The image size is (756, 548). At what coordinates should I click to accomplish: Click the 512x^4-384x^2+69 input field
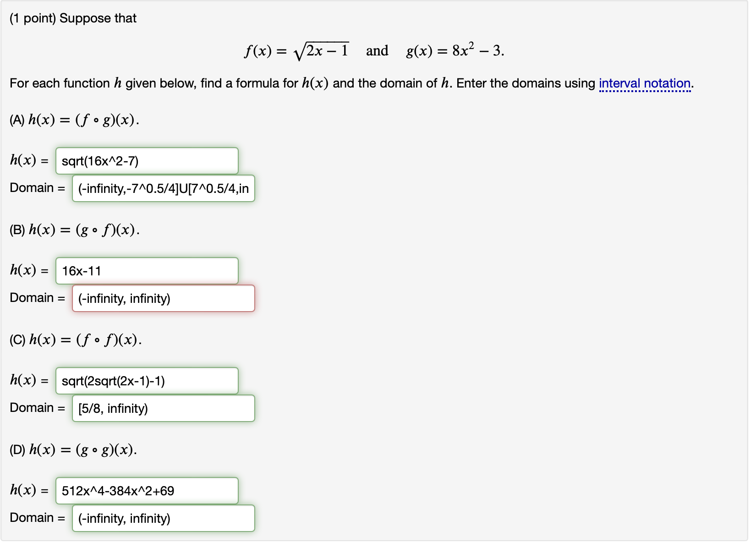pos(147,491)
